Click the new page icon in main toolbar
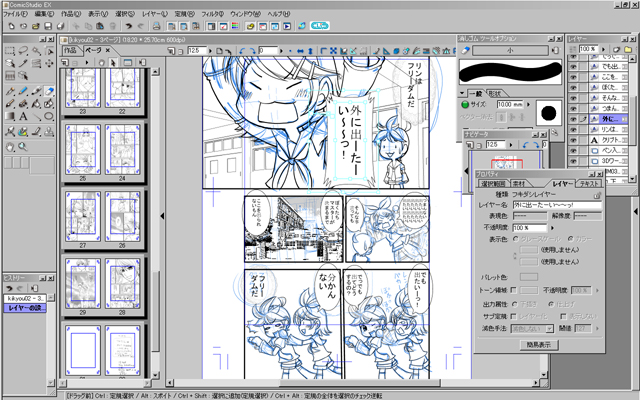Viewport: 640px width, 400px height. [x=11, y=26]
